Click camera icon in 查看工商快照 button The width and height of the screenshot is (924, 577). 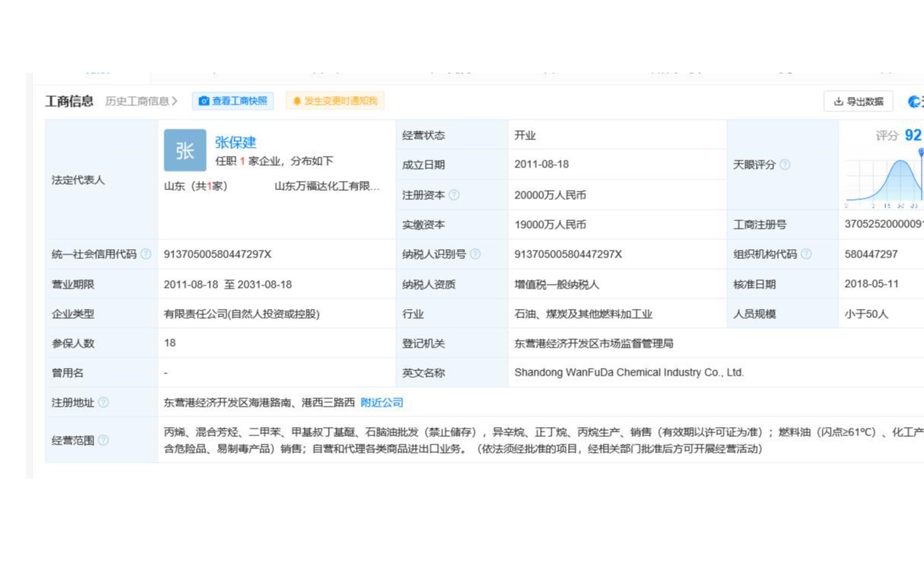204,101
